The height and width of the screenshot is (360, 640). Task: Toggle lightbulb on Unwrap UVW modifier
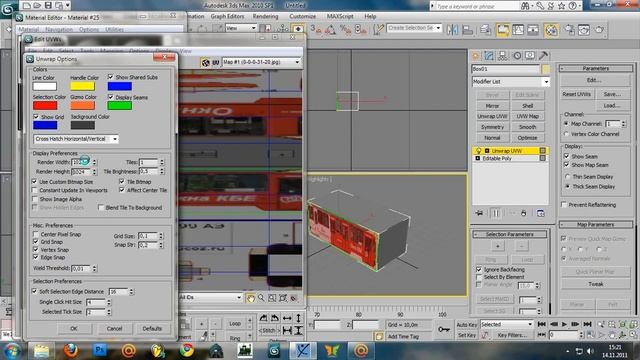click(x=478, y=151)
